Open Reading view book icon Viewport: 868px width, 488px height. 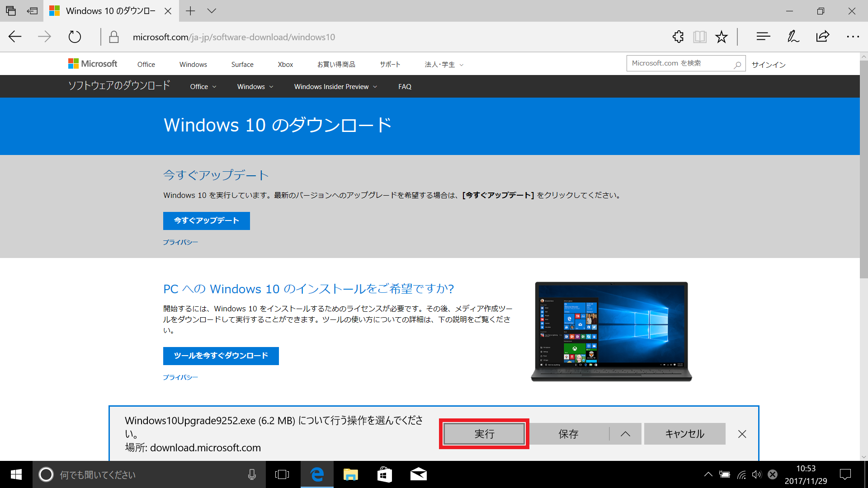point(699,37)
